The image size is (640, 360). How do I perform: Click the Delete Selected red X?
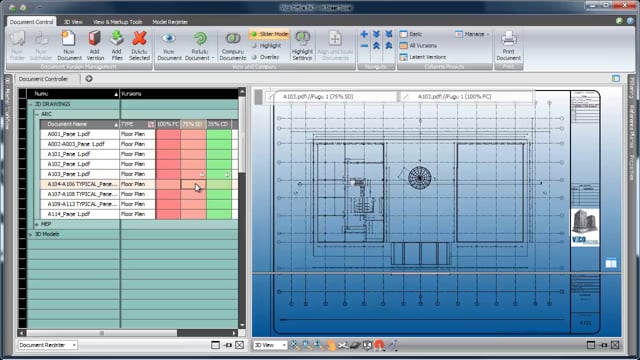tap(139, 39)
